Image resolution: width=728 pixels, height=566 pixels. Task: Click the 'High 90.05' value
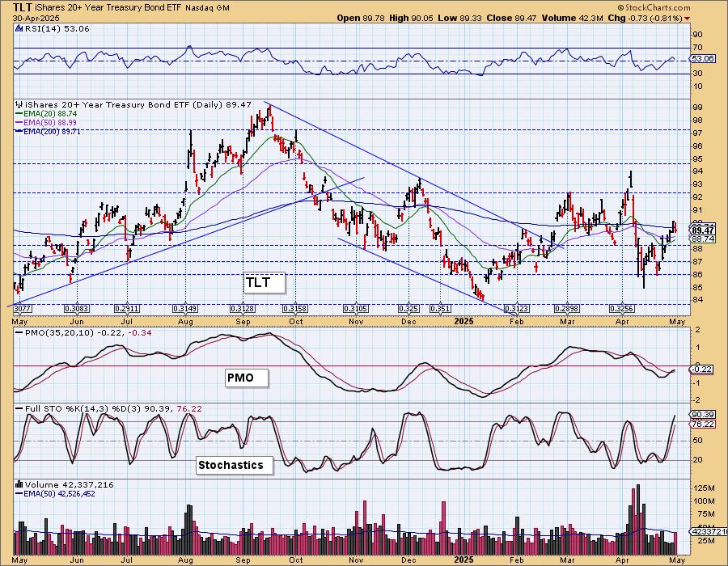411,18
